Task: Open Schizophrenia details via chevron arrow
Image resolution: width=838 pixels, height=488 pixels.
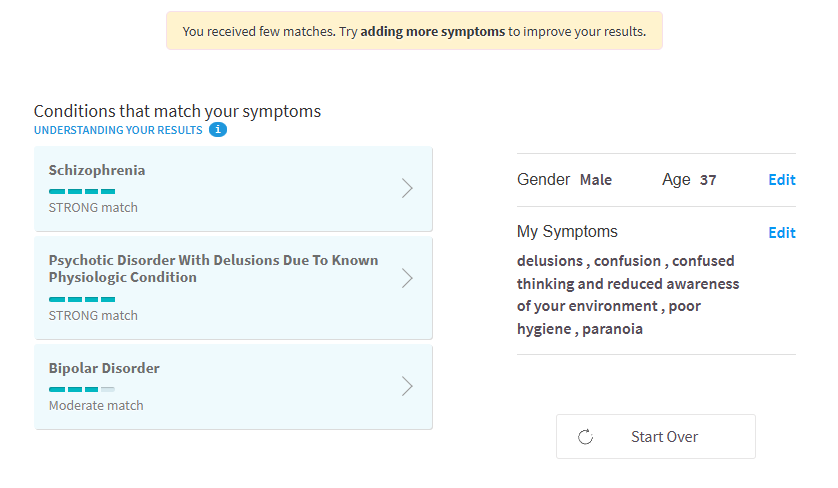Action: [x=407, y=188]
